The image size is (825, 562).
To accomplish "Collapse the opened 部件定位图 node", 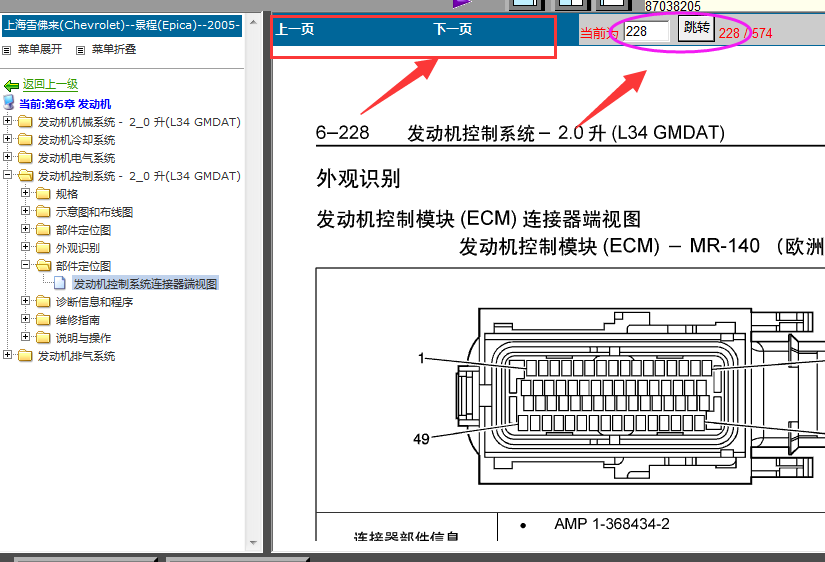I will (25, 265).
